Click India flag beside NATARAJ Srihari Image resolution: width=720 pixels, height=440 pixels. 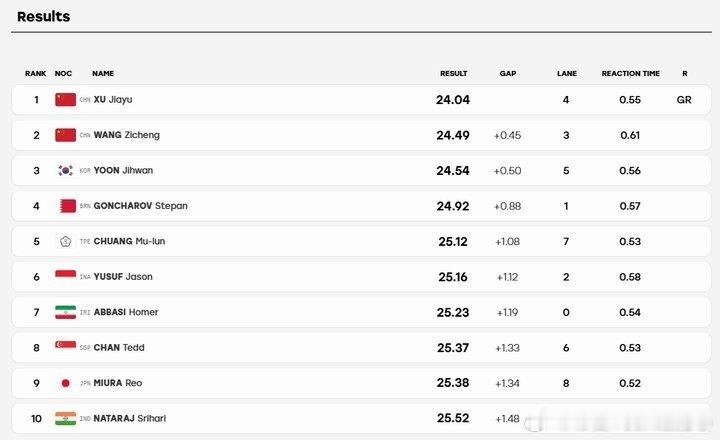65,418
